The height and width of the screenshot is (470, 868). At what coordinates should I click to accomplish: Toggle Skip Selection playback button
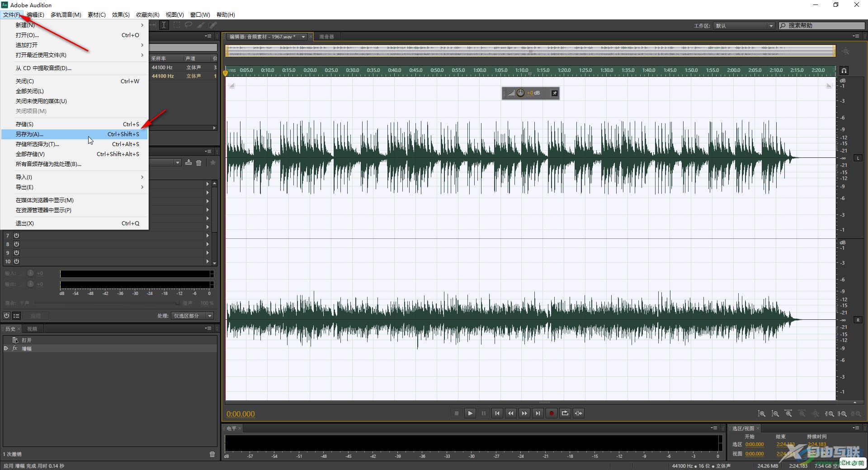pos(579,413)
